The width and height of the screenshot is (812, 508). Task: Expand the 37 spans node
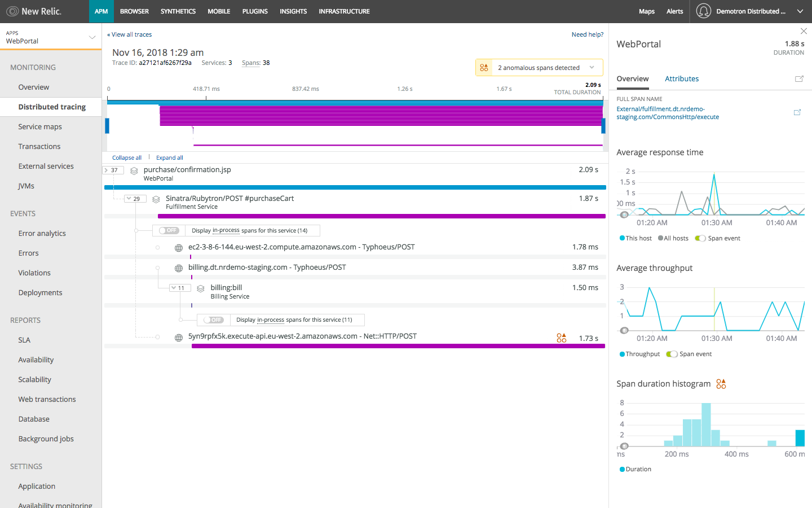pos(113,170)
